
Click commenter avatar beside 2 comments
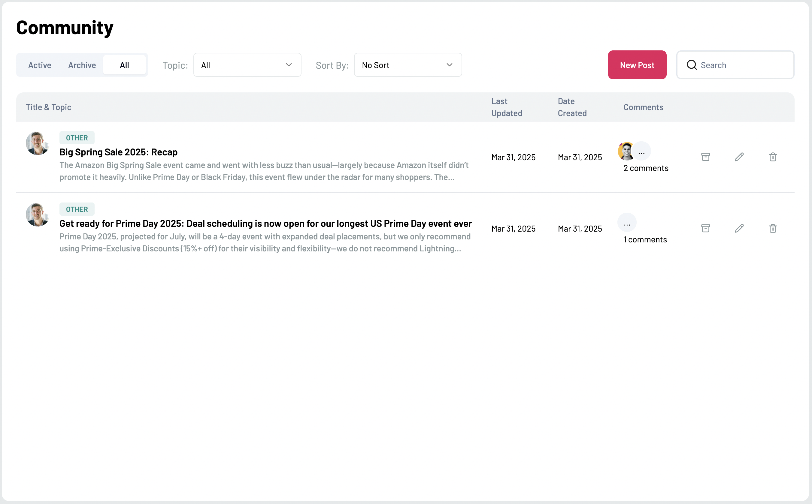tap(626, 151)
